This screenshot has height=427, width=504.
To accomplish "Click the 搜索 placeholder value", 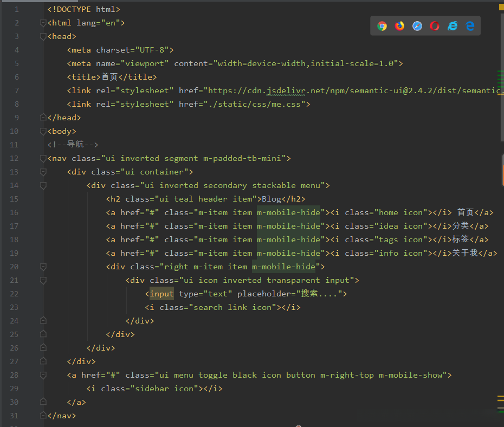I will 319,294.
